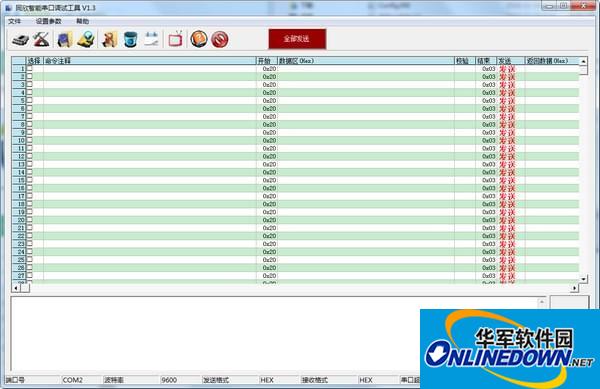Screen dimensions: 600x389
Task: Click the table's horizontal scrollbar right arrow
Action: point(574,288)
